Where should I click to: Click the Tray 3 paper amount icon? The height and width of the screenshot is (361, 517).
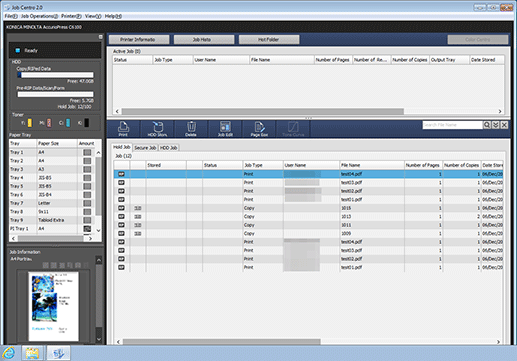click(87, 169)
